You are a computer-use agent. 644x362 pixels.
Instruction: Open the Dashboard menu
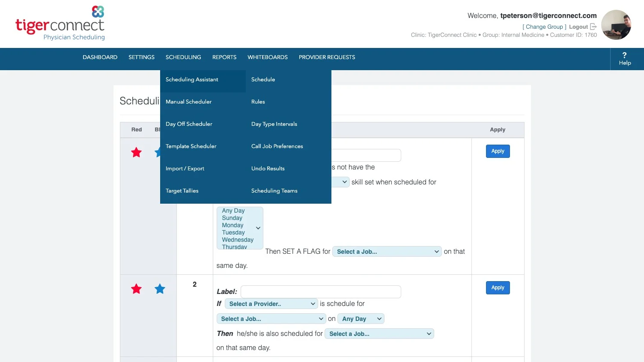pos(100,57)
